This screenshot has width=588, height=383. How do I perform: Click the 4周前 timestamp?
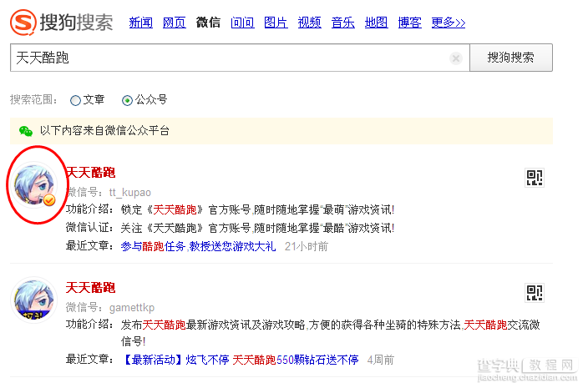pyautogui.click(x=381, y=360)
